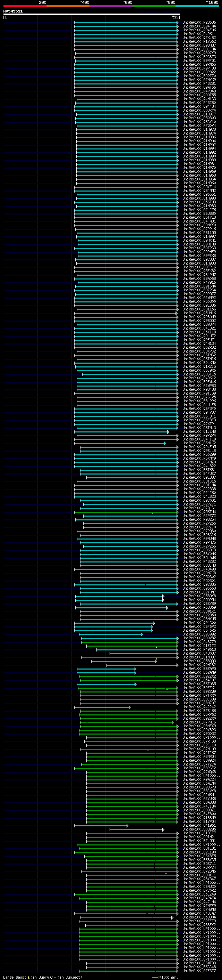The image size is (222, 980).
Task: Click the UniRef100_A9PFU3 entry
Action: point(199,68)
